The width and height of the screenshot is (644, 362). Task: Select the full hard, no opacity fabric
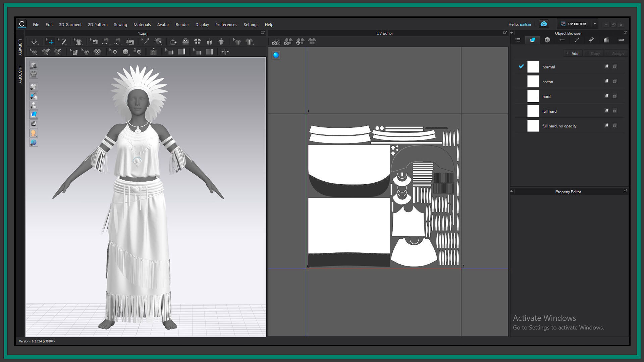569,126
